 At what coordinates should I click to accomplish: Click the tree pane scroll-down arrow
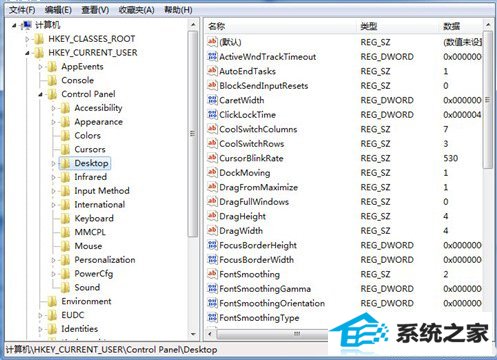(x=193, y=334)
